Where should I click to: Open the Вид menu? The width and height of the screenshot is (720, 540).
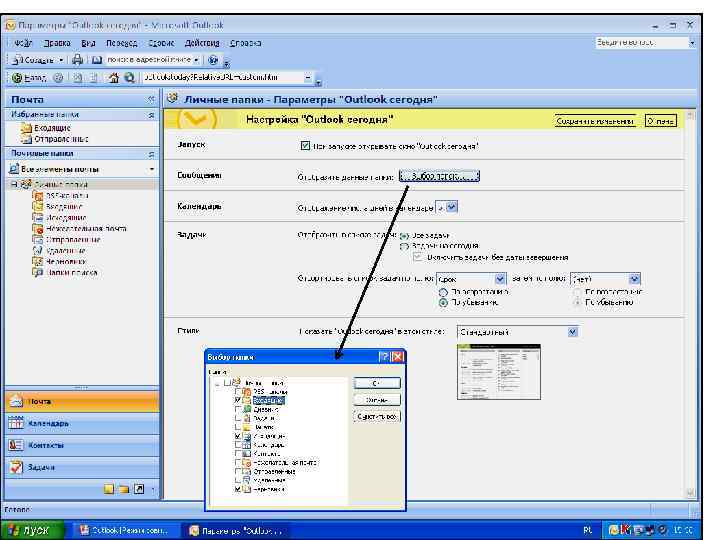click(x=88, y=43)
